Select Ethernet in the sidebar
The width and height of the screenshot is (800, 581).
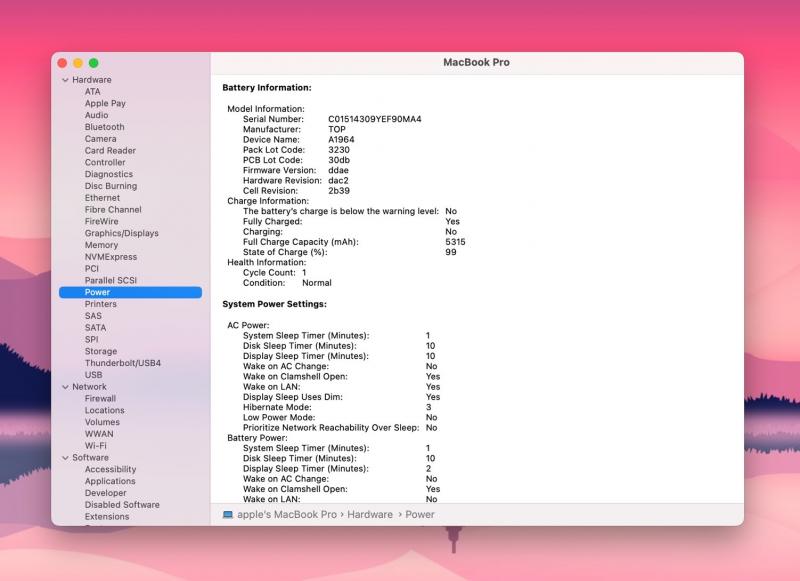point(103,197)
